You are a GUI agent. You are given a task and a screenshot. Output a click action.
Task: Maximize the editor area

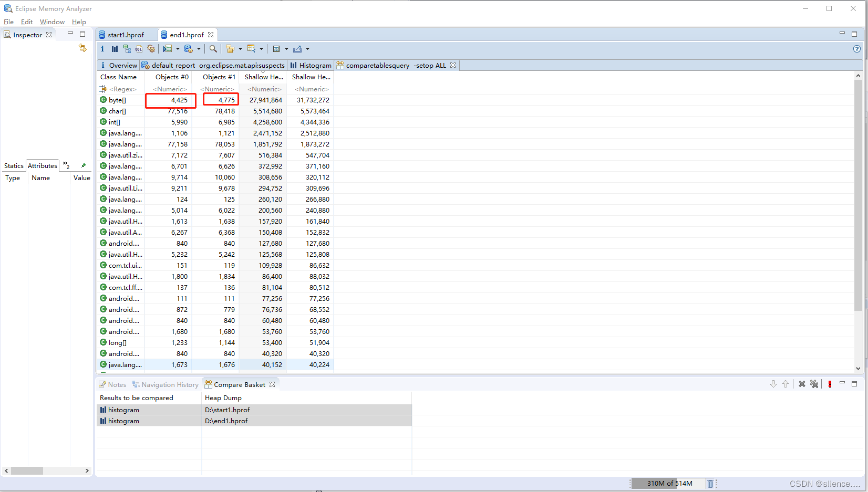tap(854, 34)
